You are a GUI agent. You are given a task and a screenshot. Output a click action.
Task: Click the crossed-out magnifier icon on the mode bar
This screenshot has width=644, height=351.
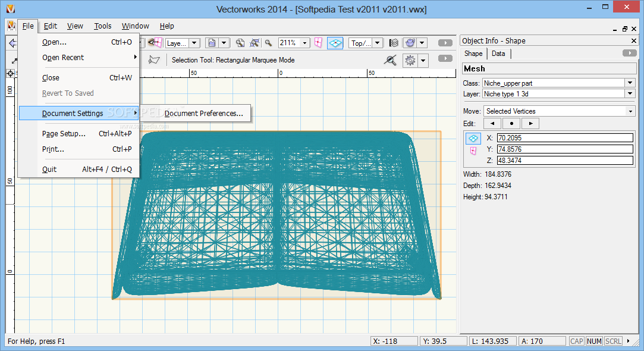(390, 60)
